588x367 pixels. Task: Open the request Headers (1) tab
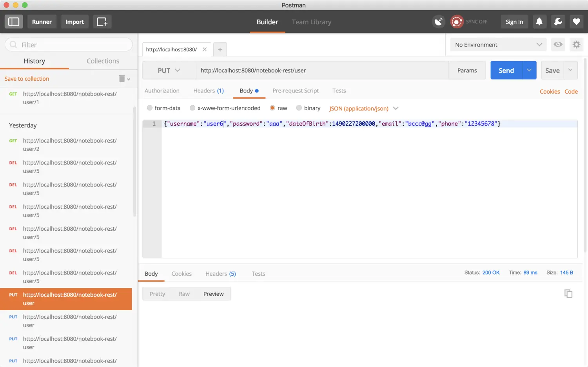(x=209, y=90)
